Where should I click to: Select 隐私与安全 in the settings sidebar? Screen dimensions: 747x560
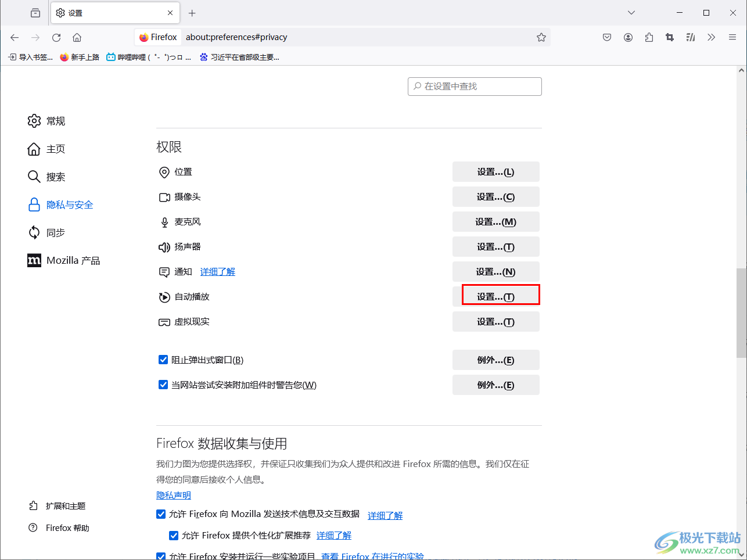click(x=60, y=204)
